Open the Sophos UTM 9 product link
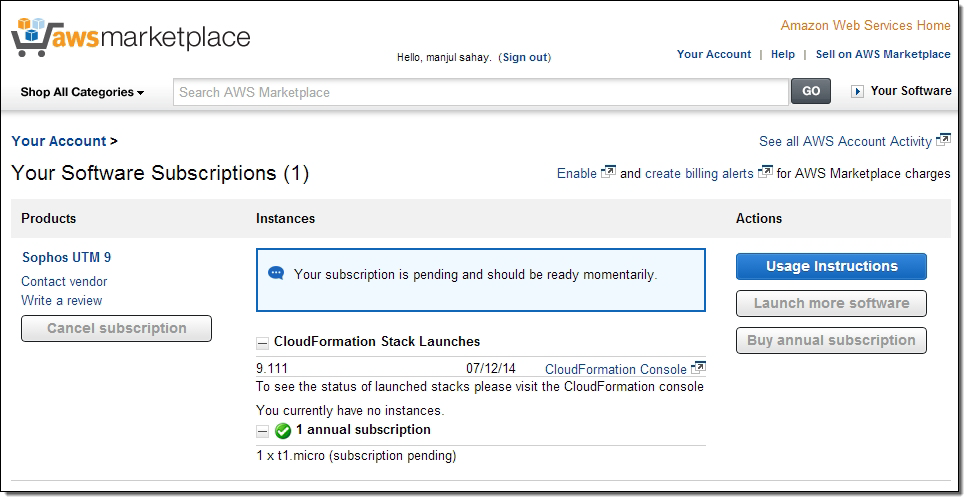The image size is (969, 502). click(x=66, y=257)
